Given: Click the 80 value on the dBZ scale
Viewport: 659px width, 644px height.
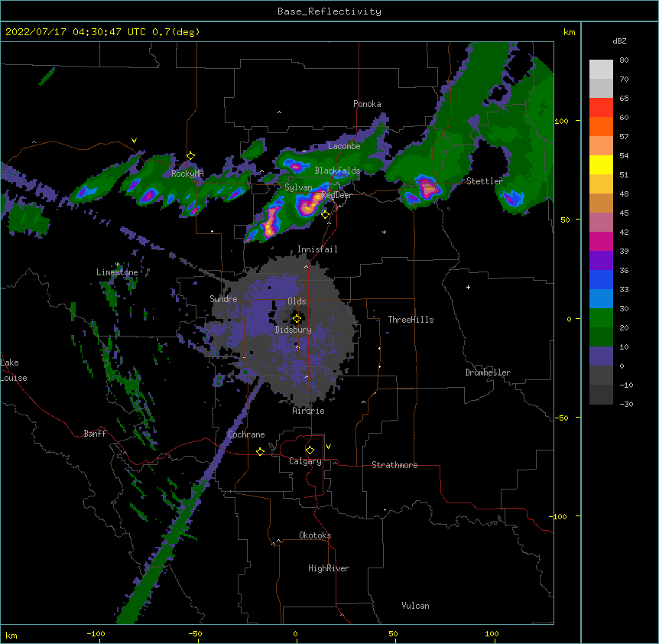Looking at the screenshot, I should [624, 60].
